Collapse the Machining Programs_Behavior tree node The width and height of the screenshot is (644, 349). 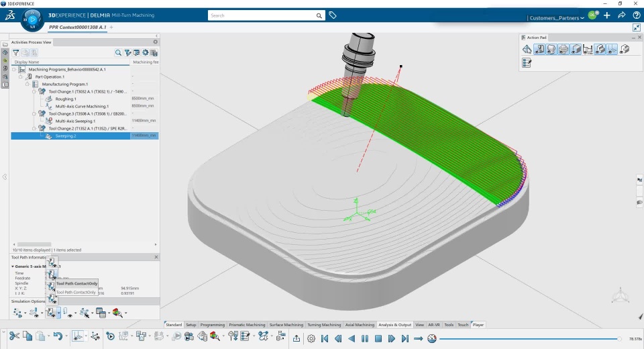click(14, 70)
